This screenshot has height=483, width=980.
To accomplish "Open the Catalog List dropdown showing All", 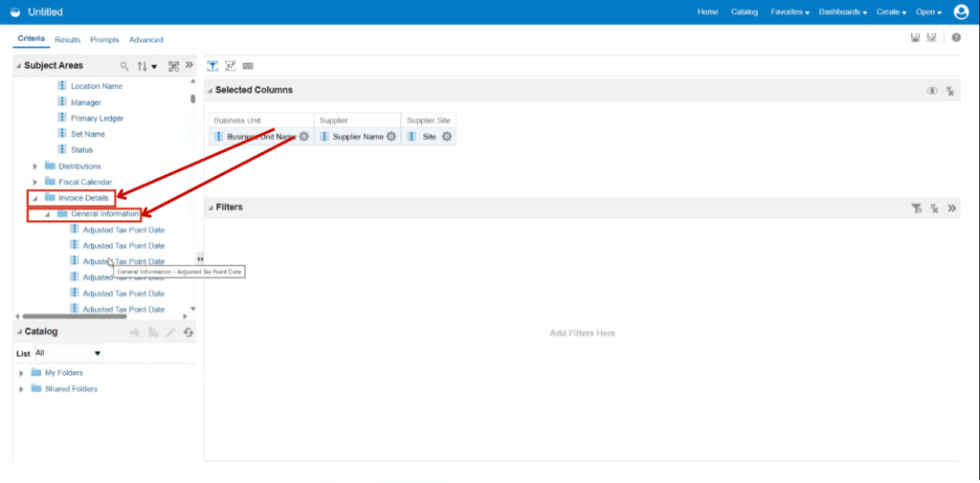I will coord(69,353).
